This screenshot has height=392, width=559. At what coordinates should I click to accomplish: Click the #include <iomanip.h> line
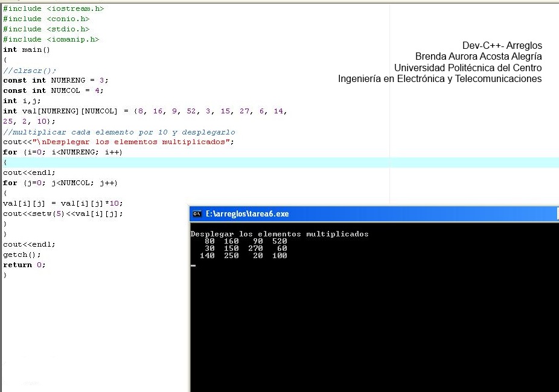point(50,39)
